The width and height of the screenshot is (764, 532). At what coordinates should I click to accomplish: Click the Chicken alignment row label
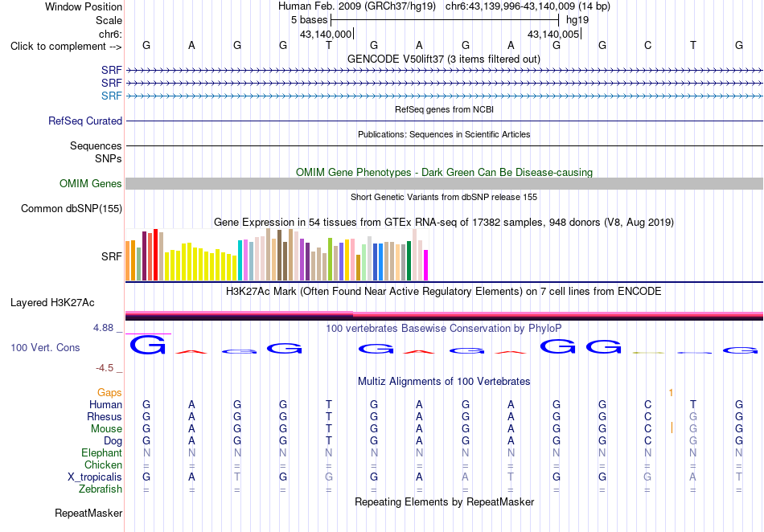tap(103, 465)
